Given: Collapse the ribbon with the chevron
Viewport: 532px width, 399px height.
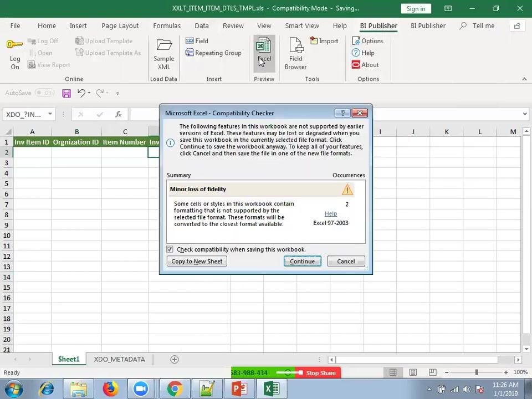Looking at the screenshot, I should coord(525,79).
